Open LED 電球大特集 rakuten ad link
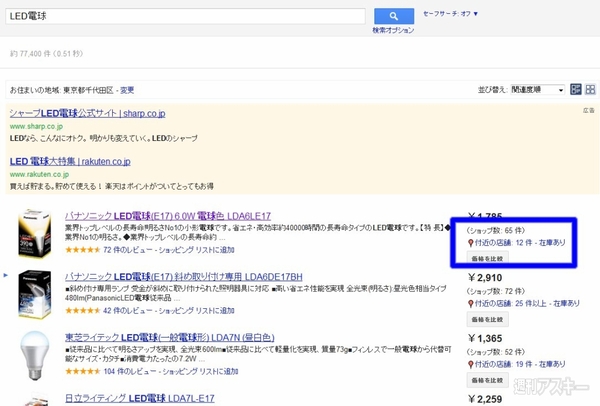Viewport: 600px width, 406px height. pos(70,161)
